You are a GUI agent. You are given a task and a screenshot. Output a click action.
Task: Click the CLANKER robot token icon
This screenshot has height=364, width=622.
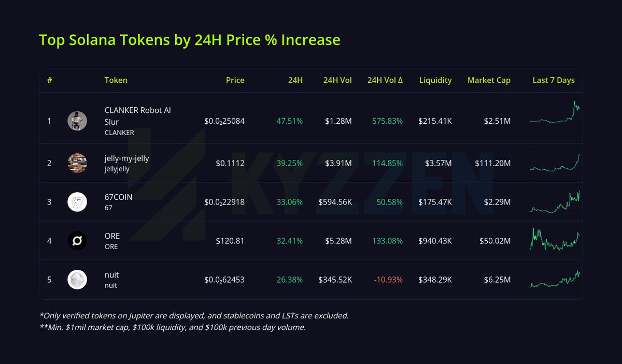[x=77, y=121]
